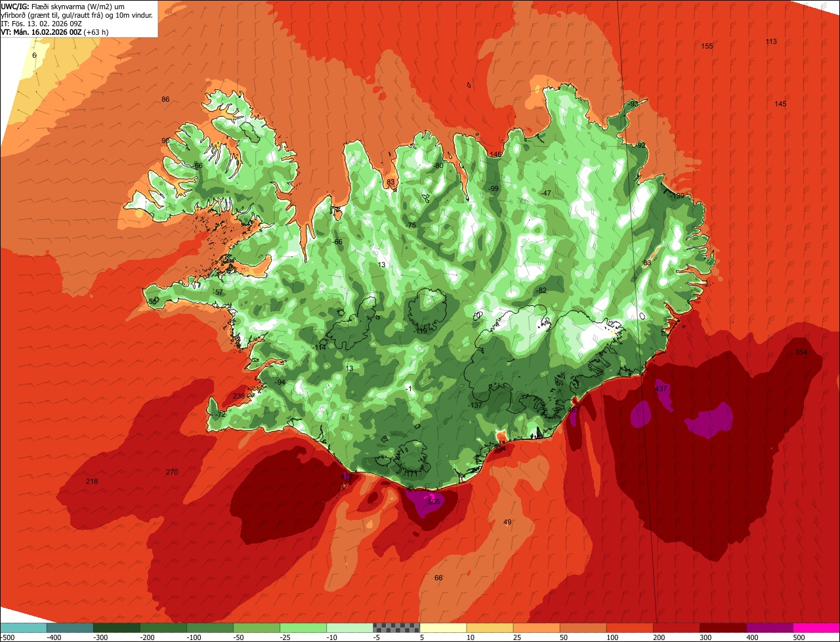
Task: Click the map value 218
Action: (x=92, y=481)
